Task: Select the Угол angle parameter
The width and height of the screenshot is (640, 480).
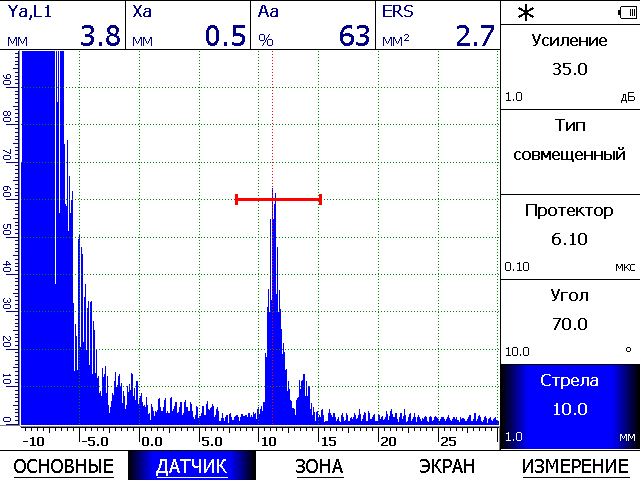Action: [569, 321]
